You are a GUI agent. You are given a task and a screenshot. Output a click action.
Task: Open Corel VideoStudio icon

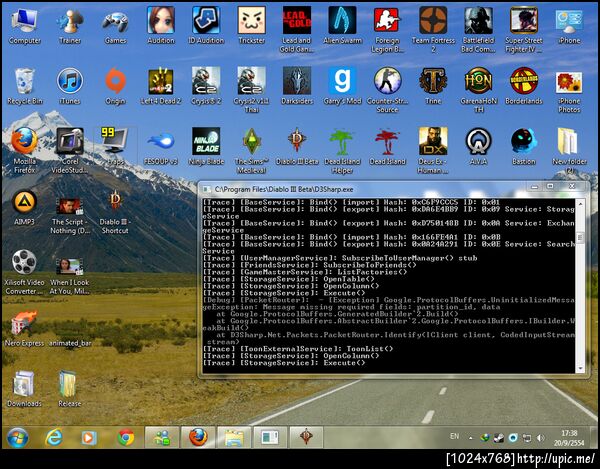click(70, 151)
